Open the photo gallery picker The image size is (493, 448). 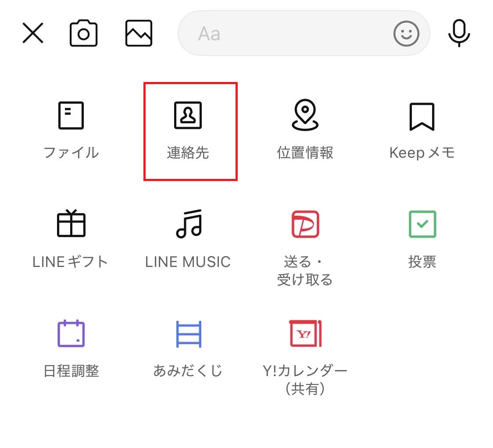[139, 33]
